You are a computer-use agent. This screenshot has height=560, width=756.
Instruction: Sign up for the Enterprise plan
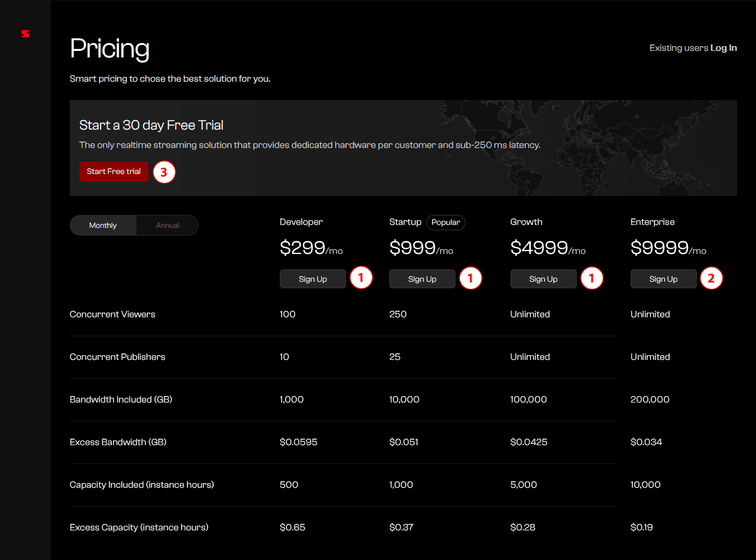(663, 279)
